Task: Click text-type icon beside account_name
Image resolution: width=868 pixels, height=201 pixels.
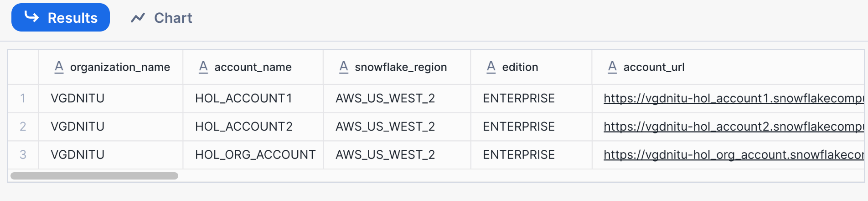Action: (x=203, y=67)
